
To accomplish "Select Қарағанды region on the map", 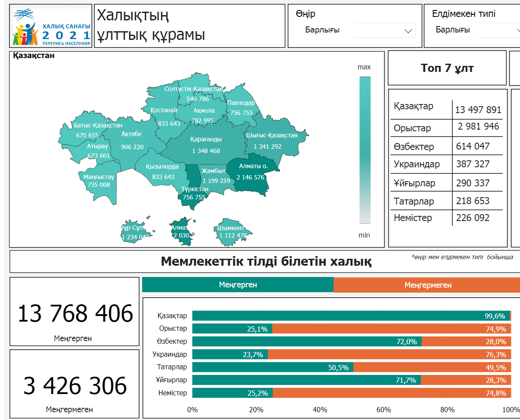I will click(x=206, y=145).
